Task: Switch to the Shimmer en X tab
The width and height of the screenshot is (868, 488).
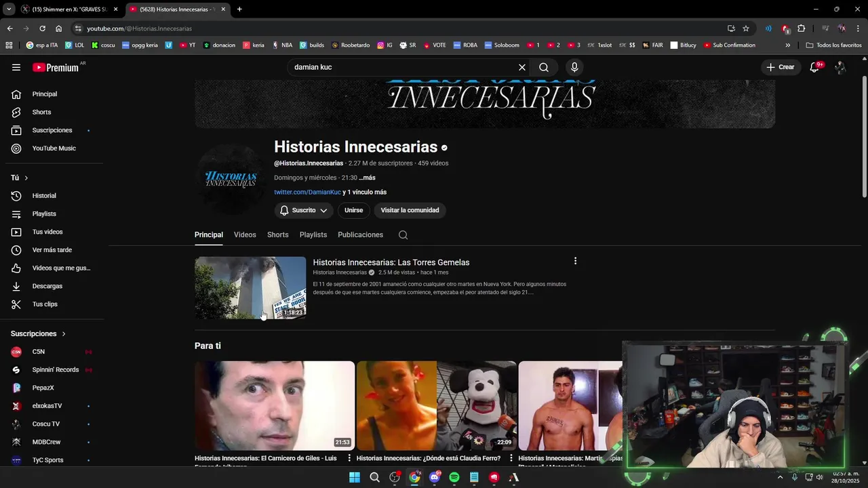Action: [68, 9]
